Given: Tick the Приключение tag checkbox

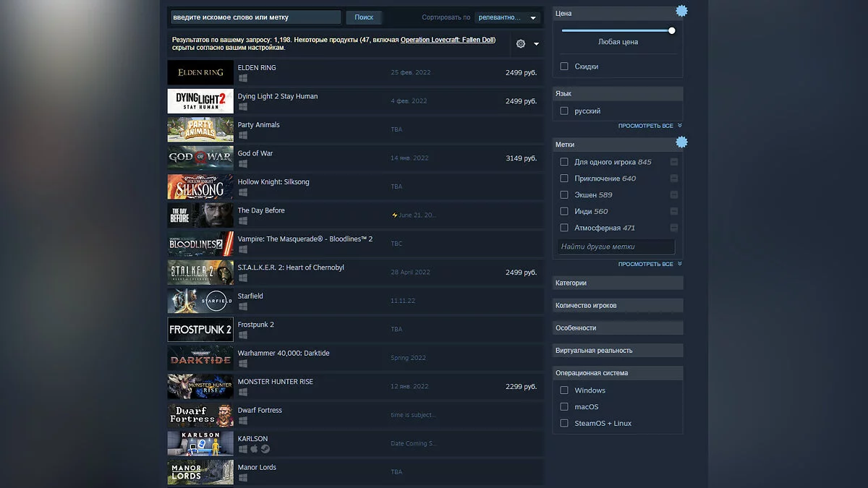Looking at the screenshot, I should 564,179.
